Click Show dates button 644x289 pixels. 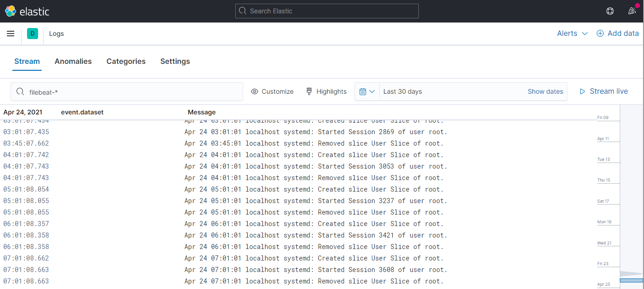coord(545,91)
